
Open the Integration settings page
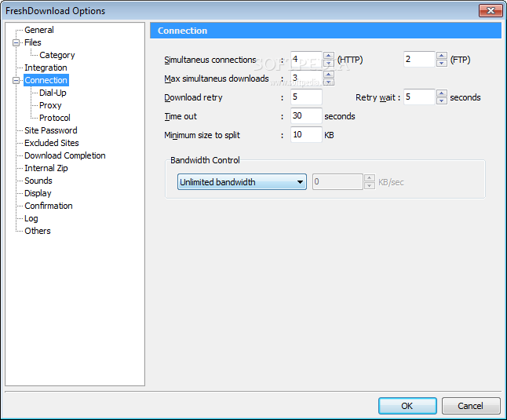(46, 68)
